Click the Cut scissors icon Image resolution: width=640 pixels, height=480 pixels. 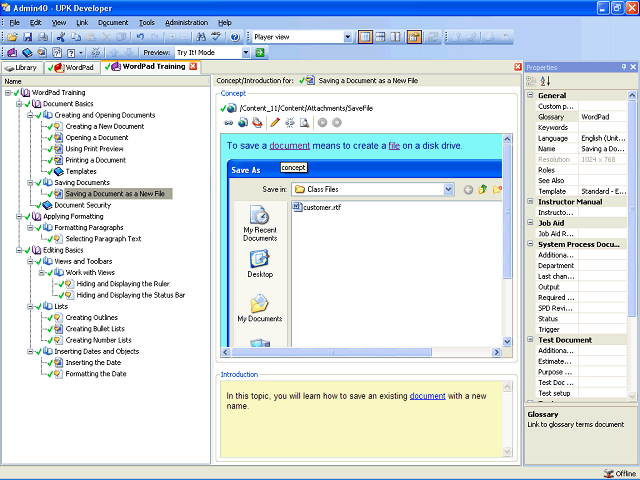coord(61,37)
